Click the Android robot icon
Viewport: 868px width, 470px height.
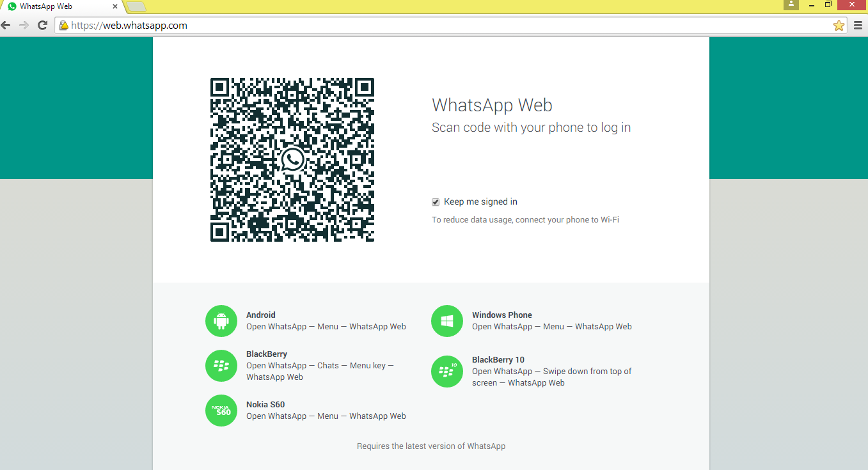221,321
